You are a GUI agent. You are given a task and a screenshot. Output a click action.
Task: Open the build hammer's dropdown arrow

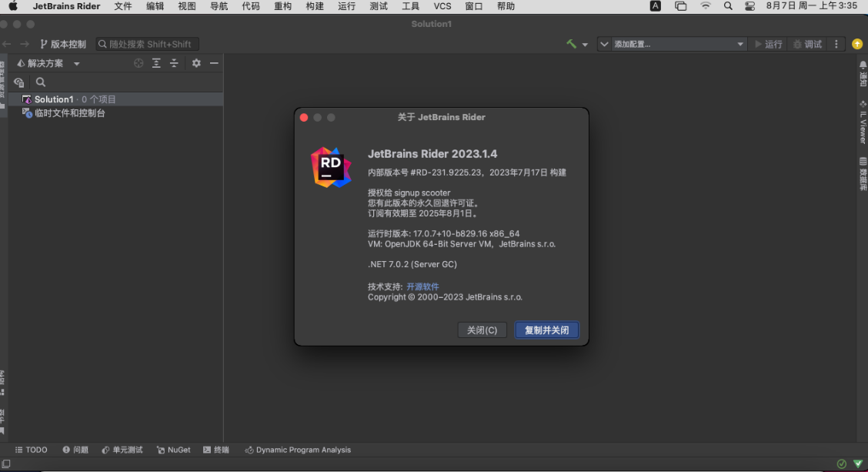point(585,45)
